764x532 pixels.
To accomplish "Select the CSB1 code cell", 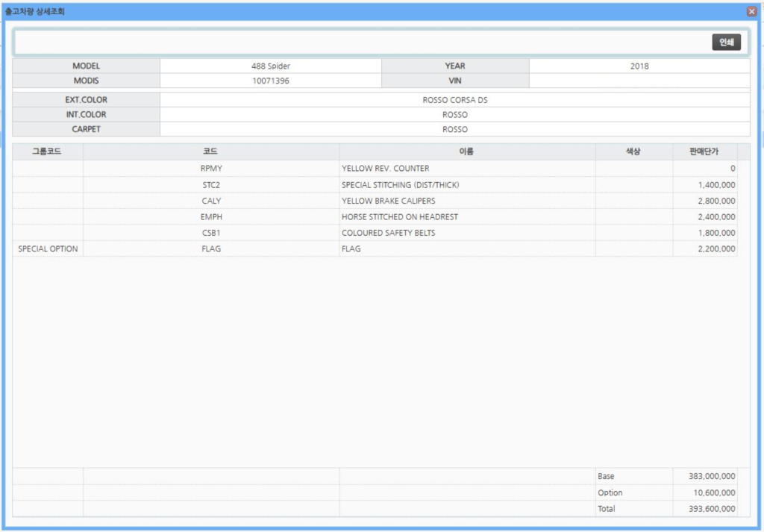I will [211, 233].
